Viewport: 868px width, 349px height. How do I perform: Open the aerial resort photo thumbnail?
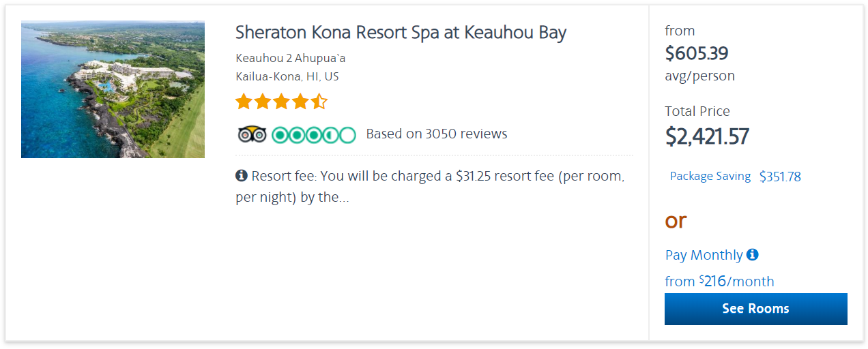pyautogui.click(x=113, y=89)
